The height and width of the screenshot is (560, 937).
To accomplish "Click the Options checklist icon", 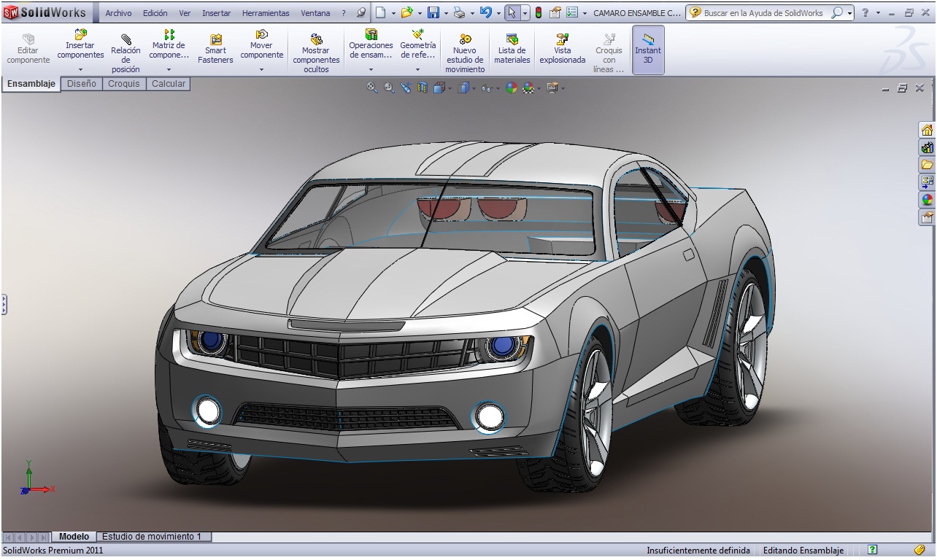I will click(572, 12).
